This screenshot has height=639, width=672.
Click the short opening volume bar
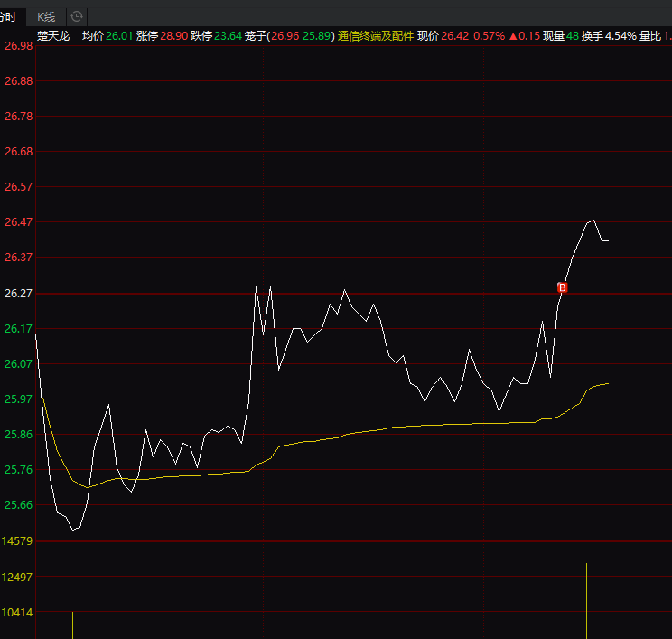click(x=73, y=625)
